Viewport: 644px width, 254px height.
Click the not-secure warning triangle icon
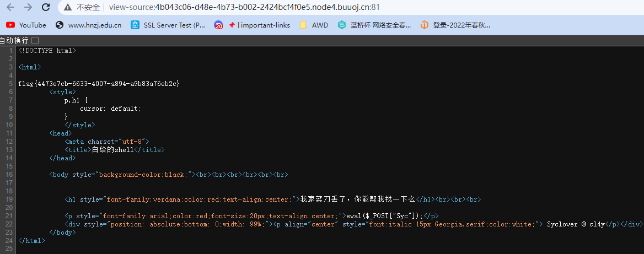pyautogui.click(x=68, y=7)
